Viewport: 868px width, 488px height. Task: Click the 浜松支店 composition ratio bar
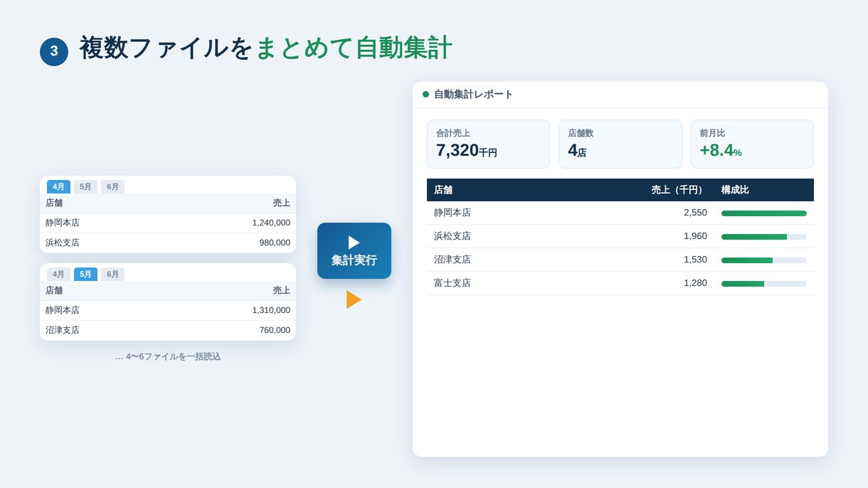point(764,237)
